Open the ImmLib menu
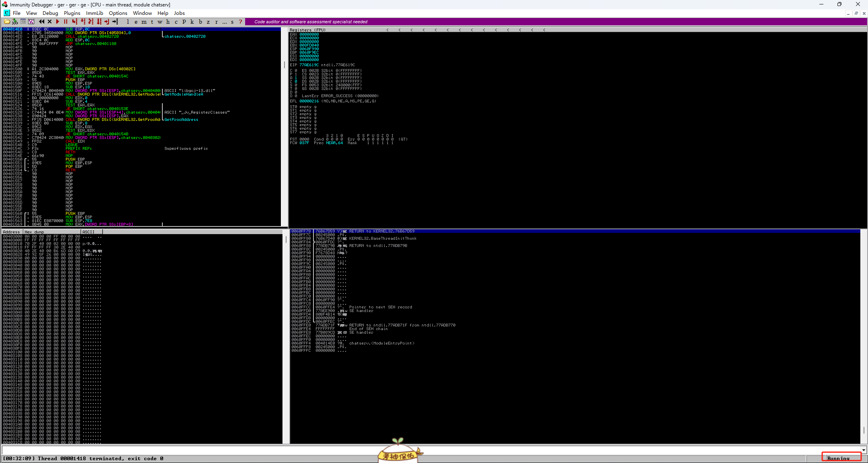The height and width of the screenshot is (463, 868). pos(94,13)
